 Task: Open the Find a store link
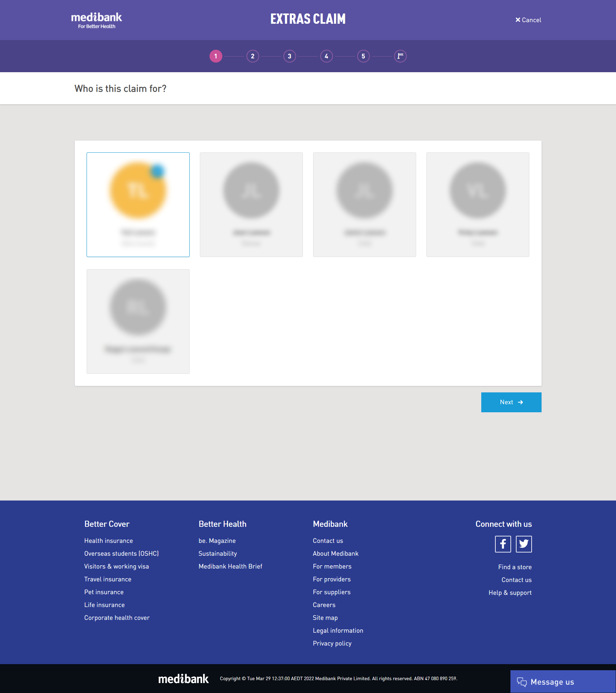(515, 567)
